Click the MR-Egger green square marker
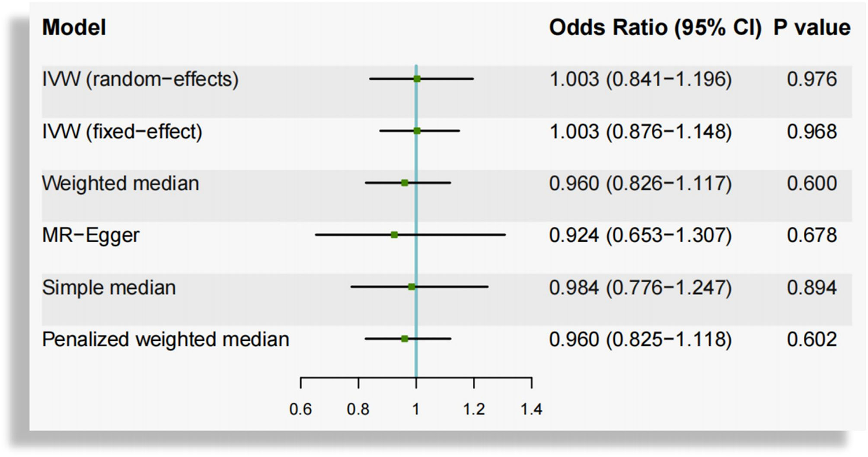Image resolution: width=868 pixels, height=457 pixels. (x=394, y=235)
